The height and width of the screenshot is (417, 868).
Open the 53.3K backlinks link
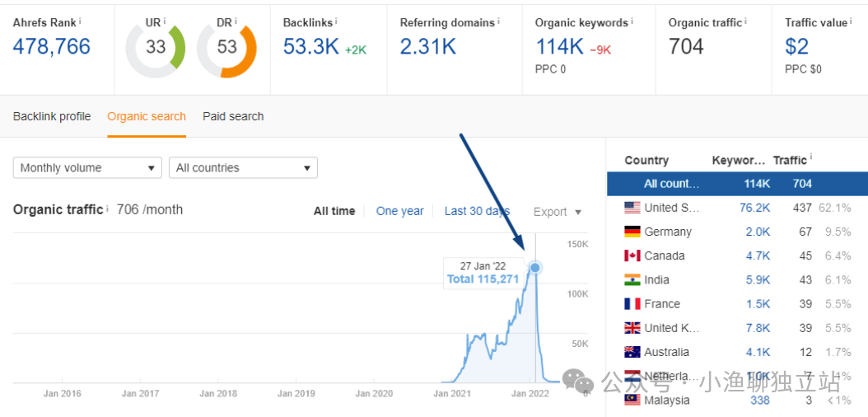(x=310, y=46)
